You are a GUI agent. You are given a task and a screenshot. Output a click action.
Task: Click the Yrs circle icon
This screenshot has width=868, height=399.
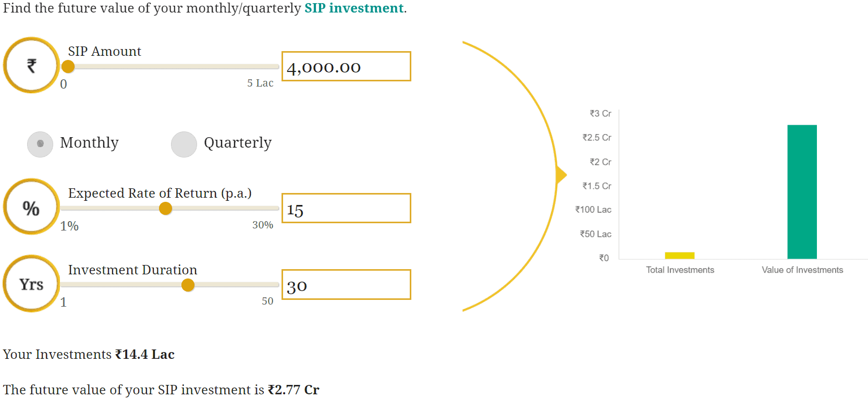click(x=31, y=284)
